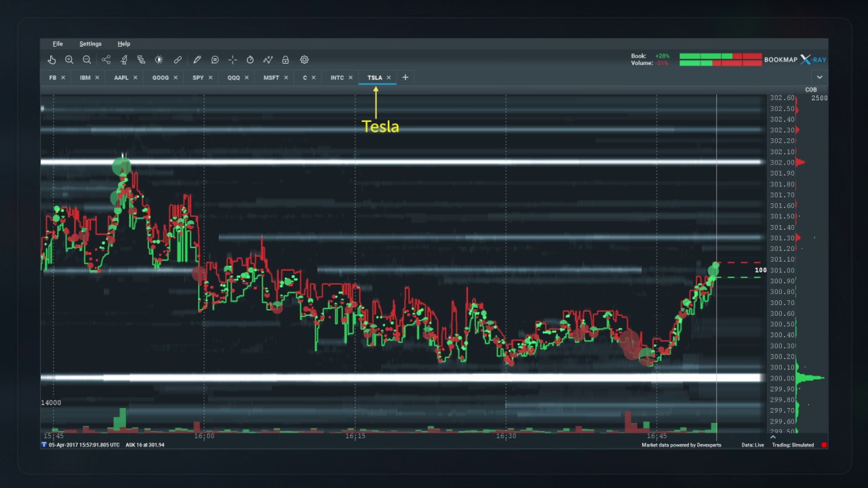Image resolution: width=868 pixels, height=488 pixels.
Task: Close the IBM tab
Action: point(97,78)
